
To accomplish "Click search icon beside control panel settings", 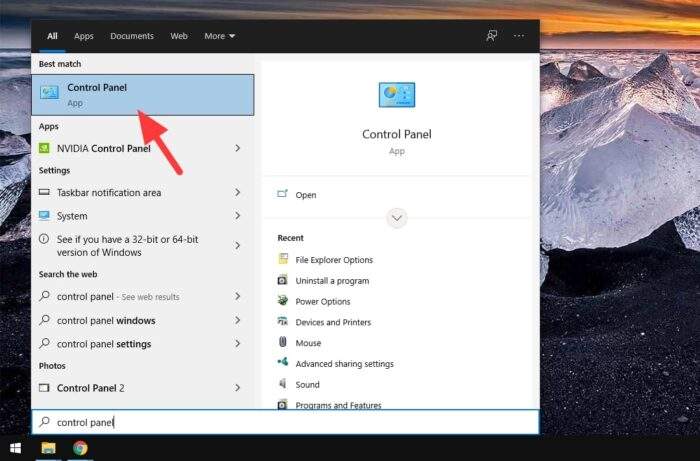I will coord(44,343).
